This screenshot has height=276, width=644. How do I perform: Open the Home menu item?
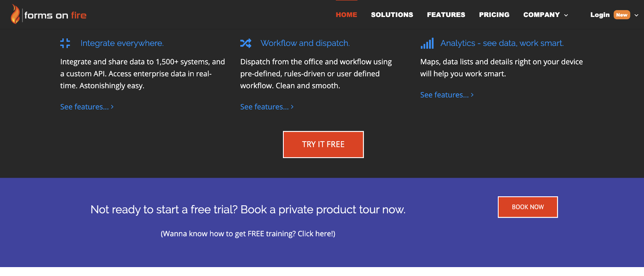click(x=346, y=15)
